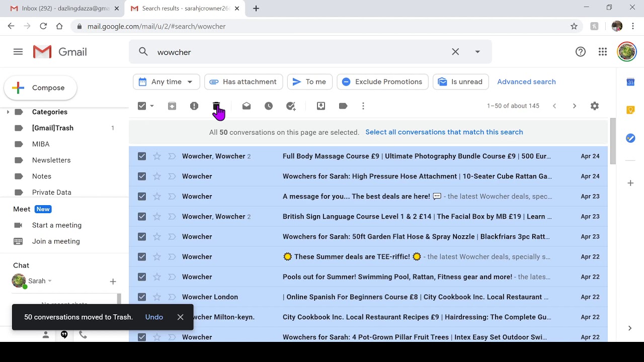
Task: Open Google Calendar side panel icon
Action: (630, 82)
